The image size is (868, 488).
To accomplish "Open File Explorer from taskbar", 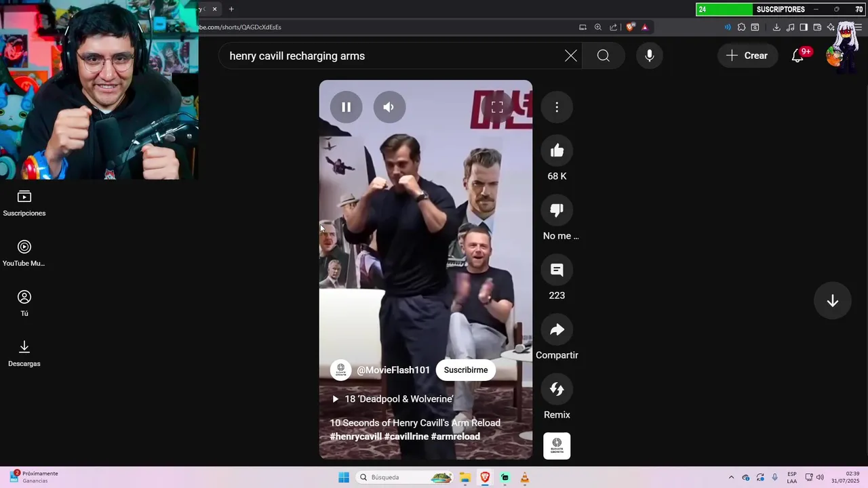I will [465, 477].
